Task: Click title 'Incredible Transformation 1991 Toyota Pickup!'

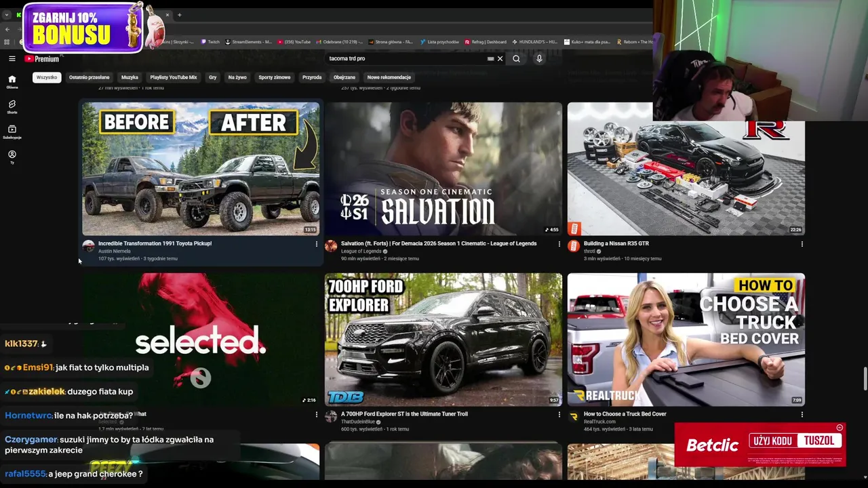Action: (x=155, y=243)
